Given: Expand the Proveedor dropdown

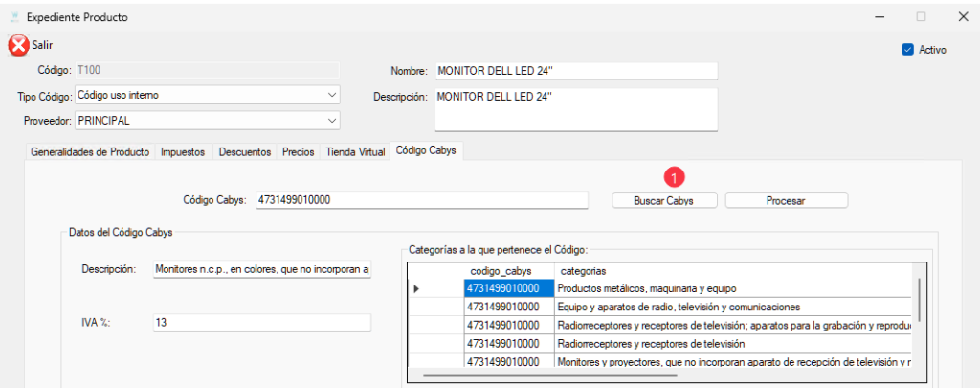Looking at the screenshot, I should click(331, 121).
